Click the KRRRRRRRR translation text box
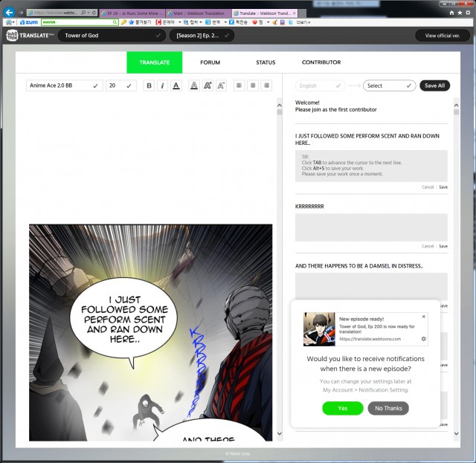 (x=371, y=227)
